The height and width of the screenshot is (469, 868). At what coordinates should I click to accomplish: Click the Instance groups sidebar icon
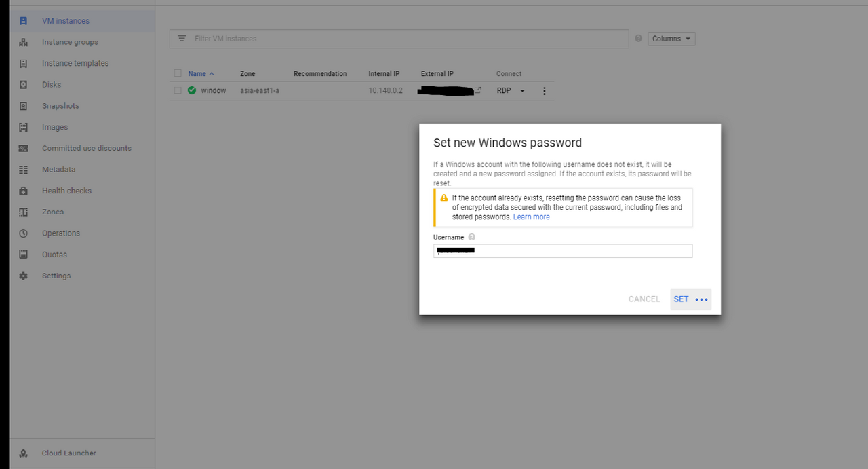(24, 42)
